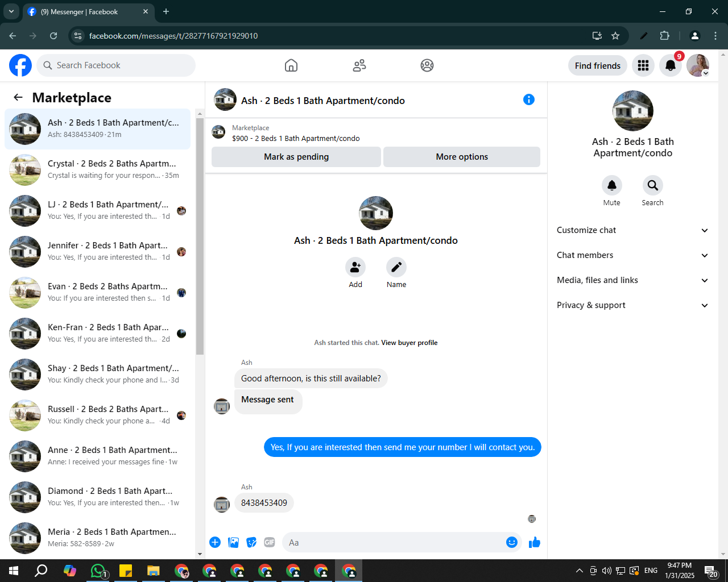Open Windows search from the taskbar
Image resolution: width=728 pixels, height=582 pixels.
(x=41, y=571)
